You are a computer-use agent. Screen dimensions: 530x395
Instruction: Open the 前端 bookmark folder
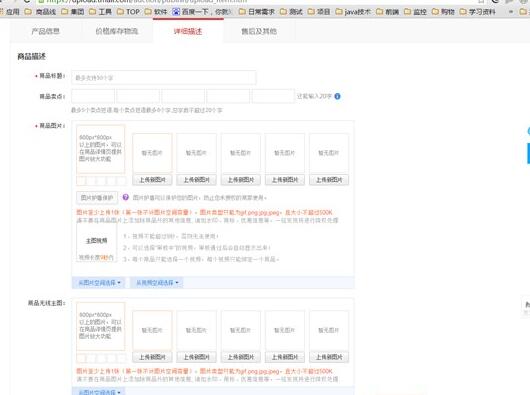click(388, 12)
